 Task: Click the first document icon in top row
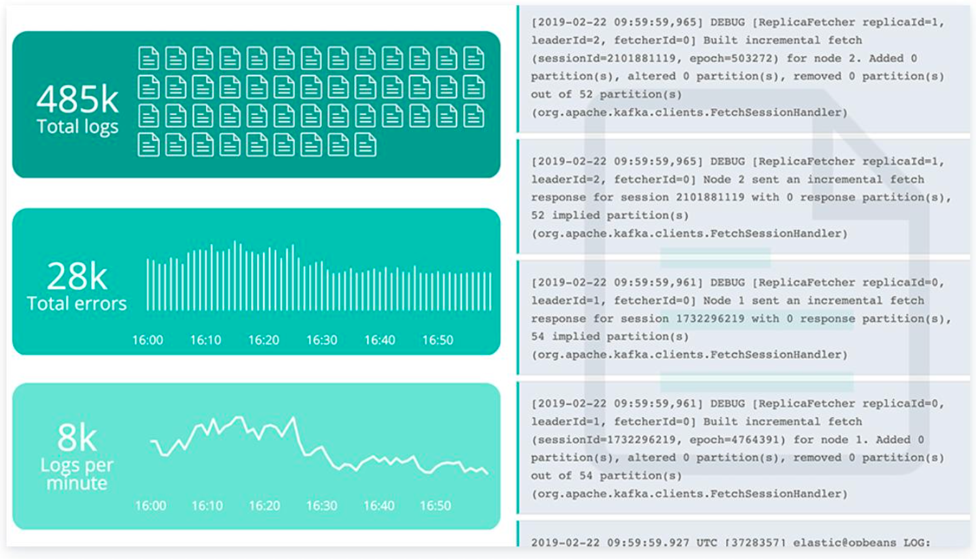149,59
